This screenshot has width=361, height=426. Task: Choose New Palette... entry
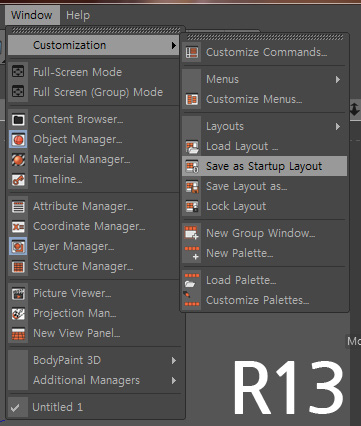(265, 253)
